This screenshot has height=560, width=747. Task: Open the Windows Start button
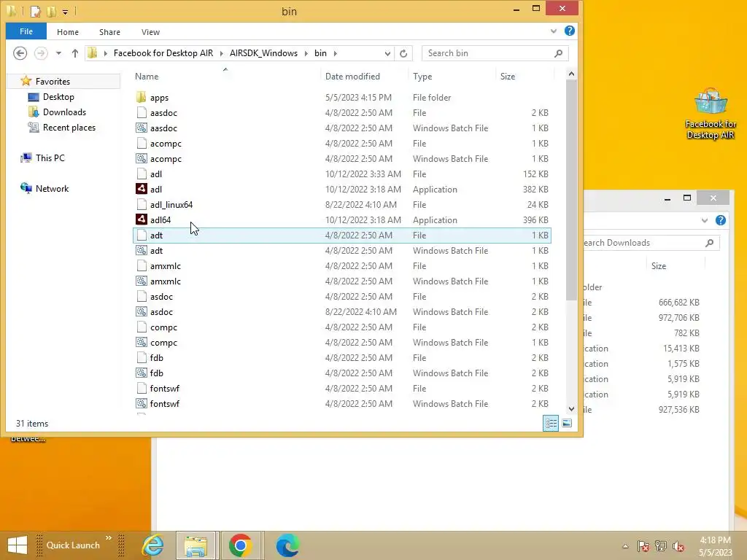click(18, 545)
